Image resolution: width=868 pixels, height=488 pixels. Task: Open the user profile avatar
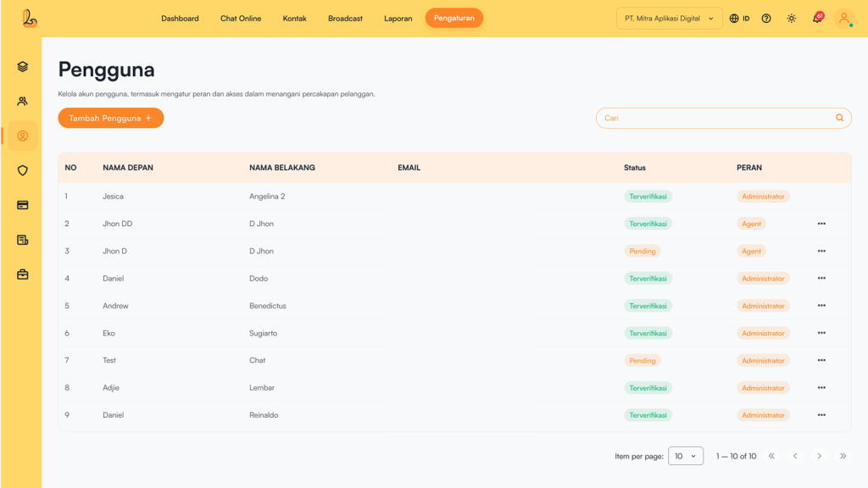[843, 19]
